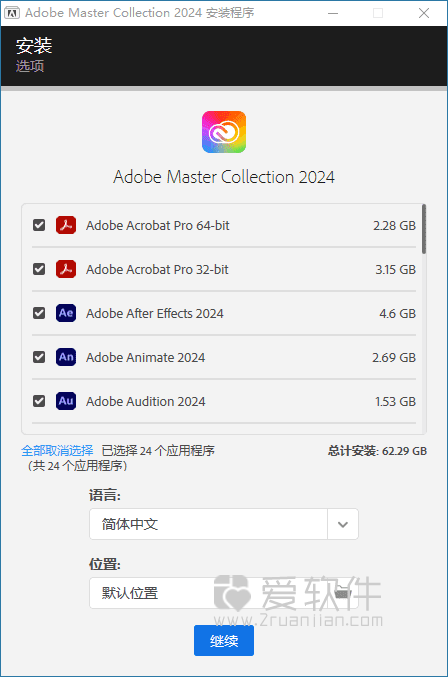Image resolution: width=448 pixels, height=677 pixels.
Task: Click the Audition Au icon
Action: [66, 401]
